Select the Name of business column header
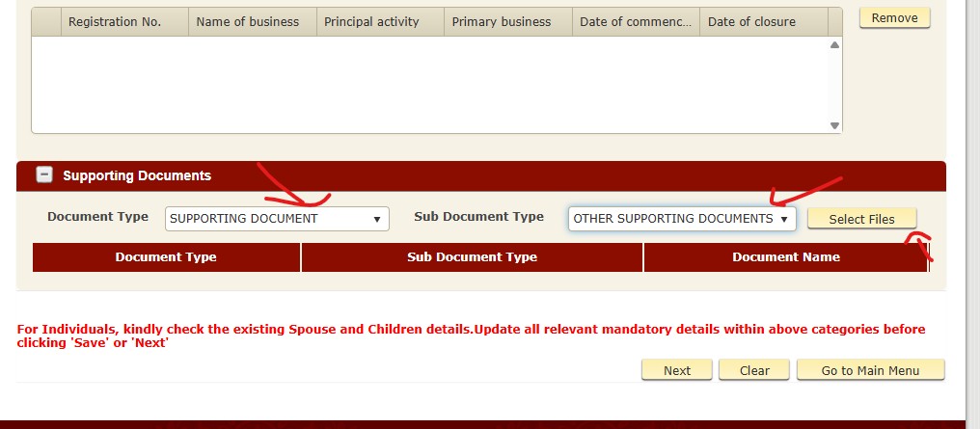Viewport: 980px width, 429px height. [x=248, y=21]
